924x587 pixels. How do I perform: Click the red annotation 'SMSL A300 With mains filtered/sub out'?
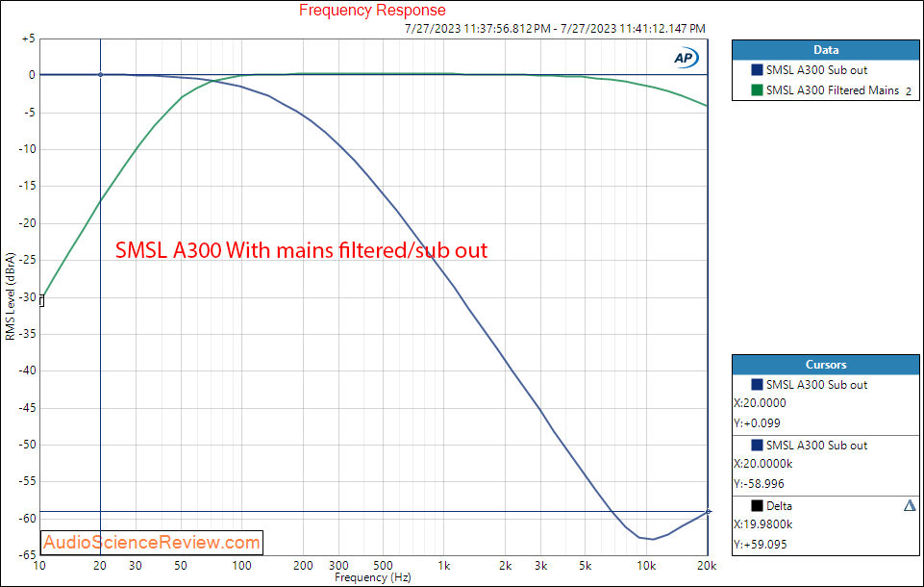[301, 250]
